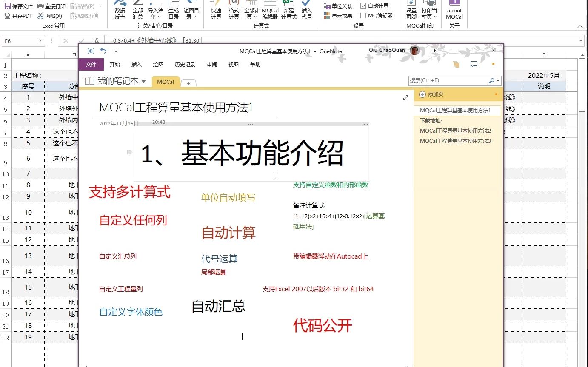Click Excel cell 2022年5月

coord(544,76)
